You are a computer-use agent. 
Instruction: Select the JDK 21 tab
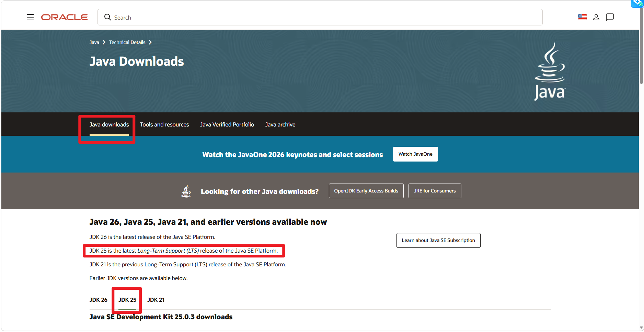pyautogui.click(x=156, y=300)
